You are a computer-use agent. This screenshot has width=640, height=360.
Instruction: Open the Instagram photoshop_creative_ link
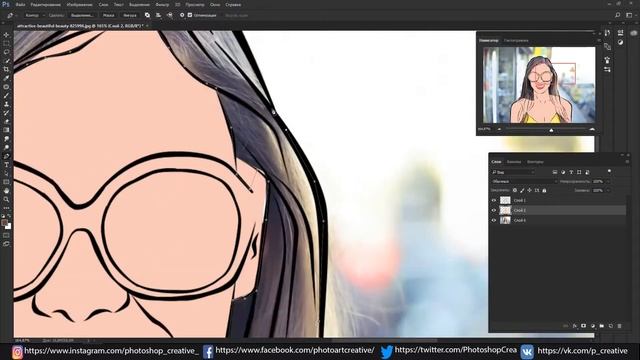[x=111, y=351]
